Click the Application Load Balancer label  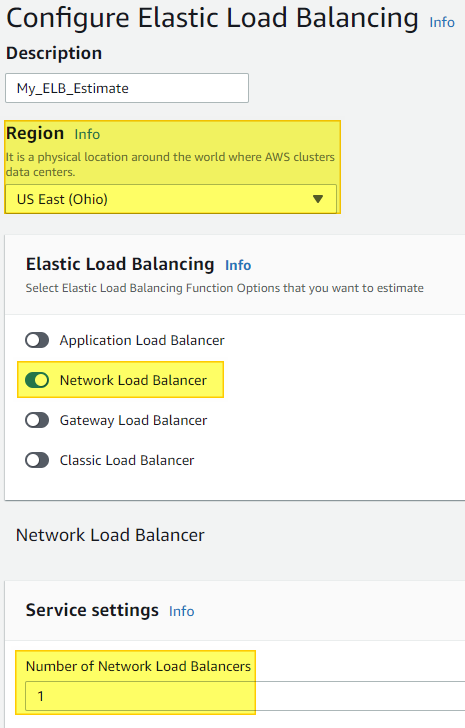coord(142,340)
